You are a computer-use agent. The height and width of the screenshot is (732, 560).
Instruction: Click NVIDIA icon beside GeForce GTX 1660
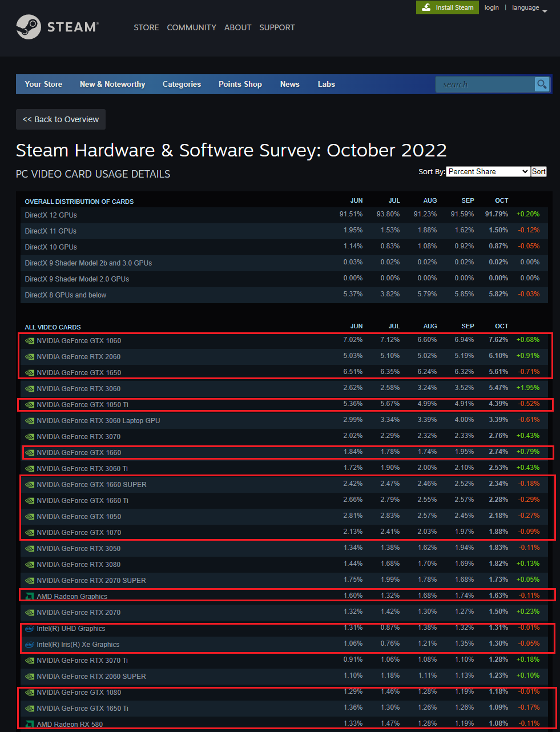click(x=30, y=453)
